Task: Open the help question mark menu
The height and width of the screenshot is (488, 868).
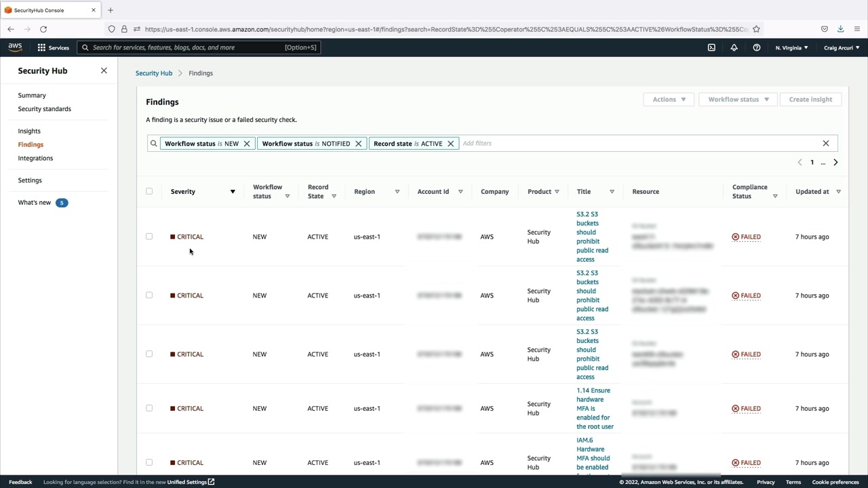Action: [757, 47]
